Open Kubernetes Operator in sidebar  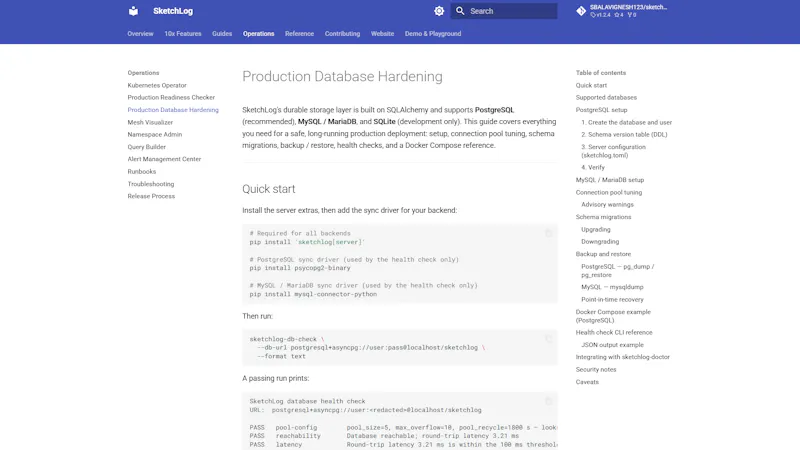click(x=157, y=85)
